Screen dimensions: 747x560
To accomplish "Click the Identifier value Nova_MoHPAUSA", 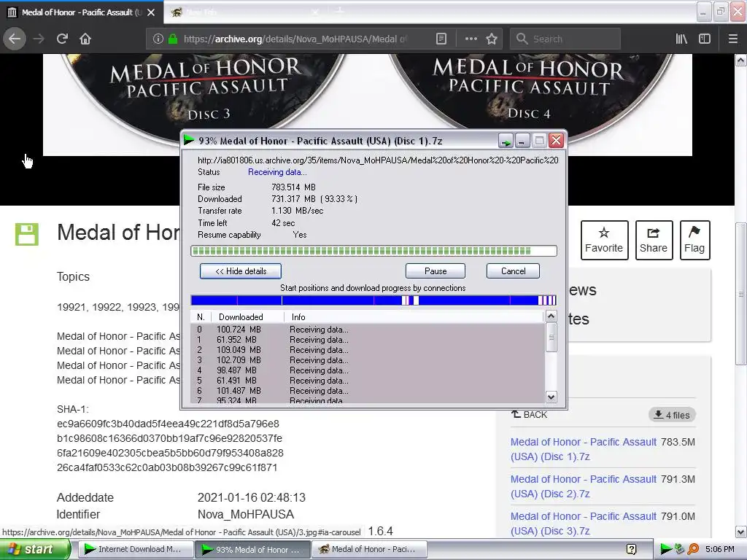I will [x=246, y=514].
